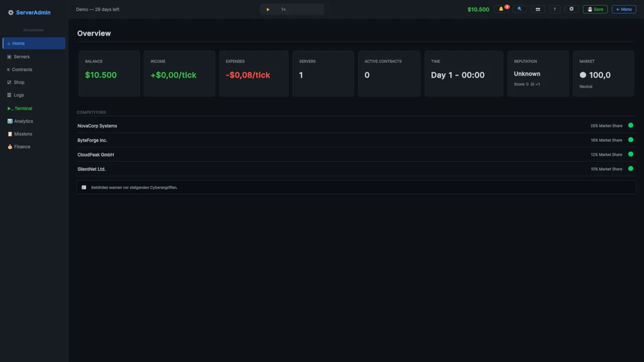Image resolution: width=644 pixels, height=362 pixels.
Task: Return using the Menu button
Action: click(624, 9)
